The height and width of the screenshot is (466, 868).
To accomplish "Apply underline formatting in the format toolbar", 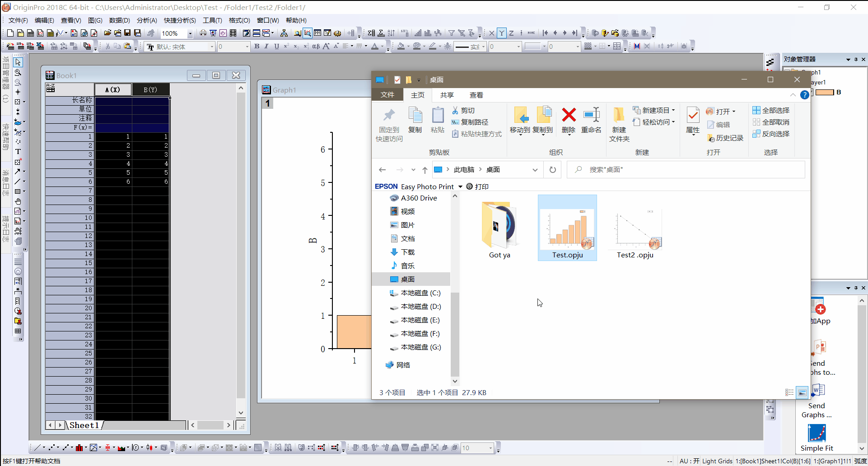I will pyautogui.click(x=276, y=46).
